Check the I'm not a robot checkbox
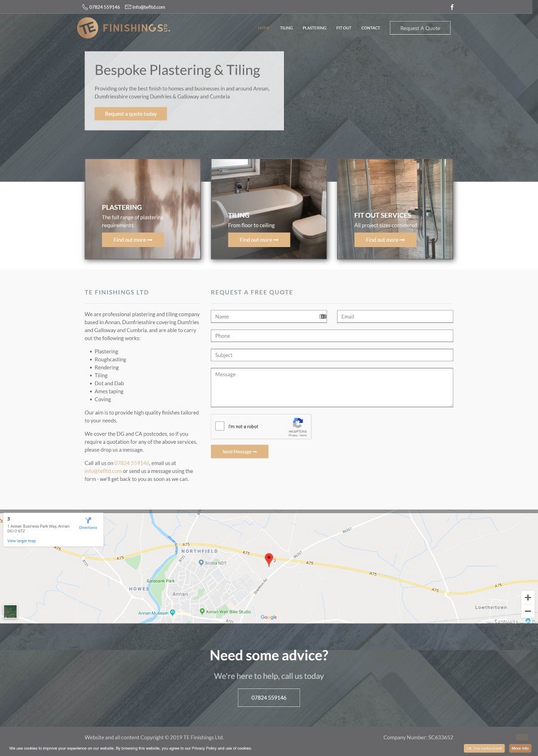This screenshot has height=756, width=538. (x=220, y=426)
